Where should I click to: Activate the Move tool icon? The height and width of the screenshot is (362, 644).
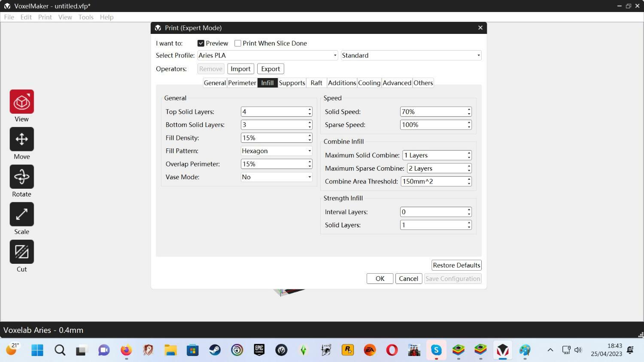[22, 139]
